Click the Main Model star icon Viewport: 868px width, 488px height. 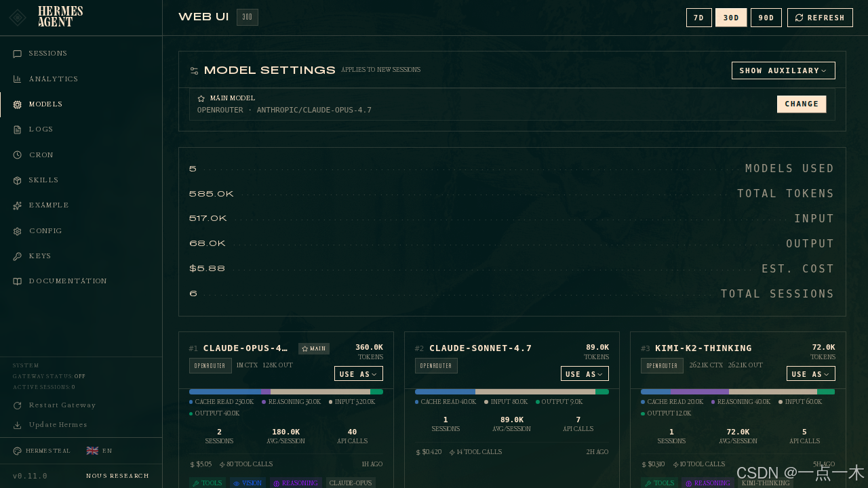tap(201, 99)
